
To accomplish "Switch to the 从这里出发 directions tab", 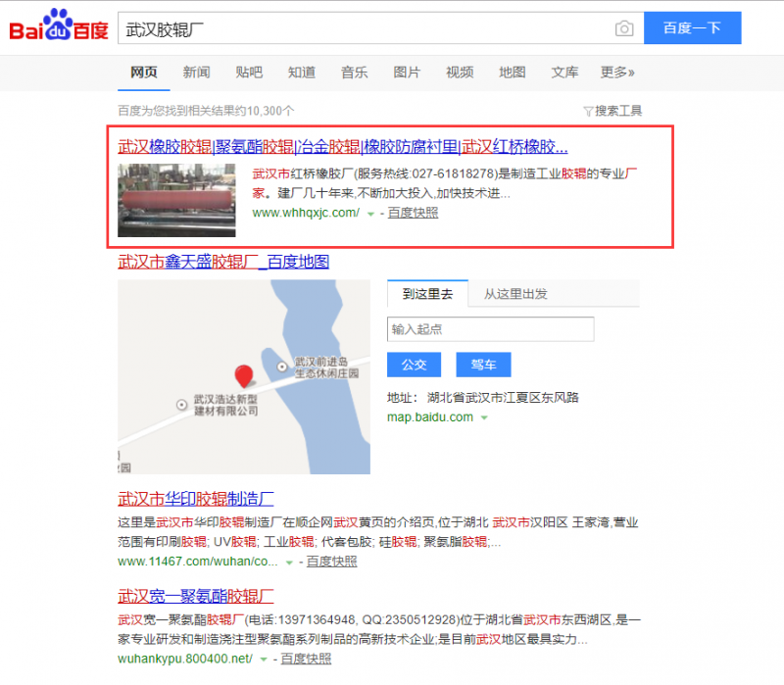I will click(x=517, y=294).
